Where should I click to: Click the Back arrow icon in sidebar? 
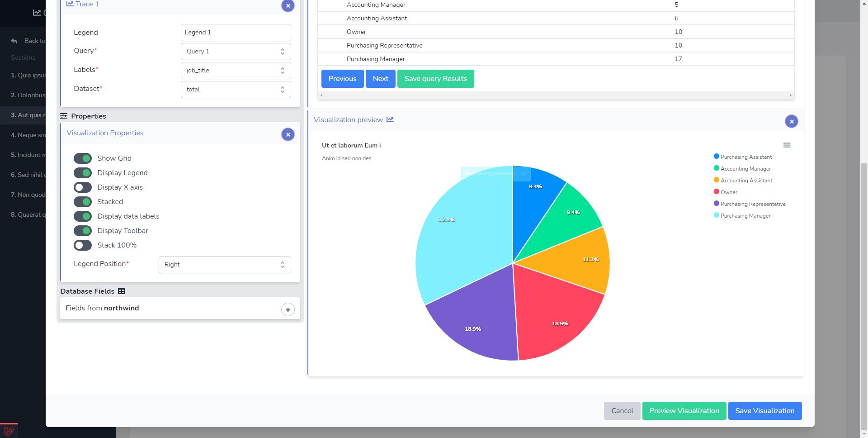click(14, 41)
